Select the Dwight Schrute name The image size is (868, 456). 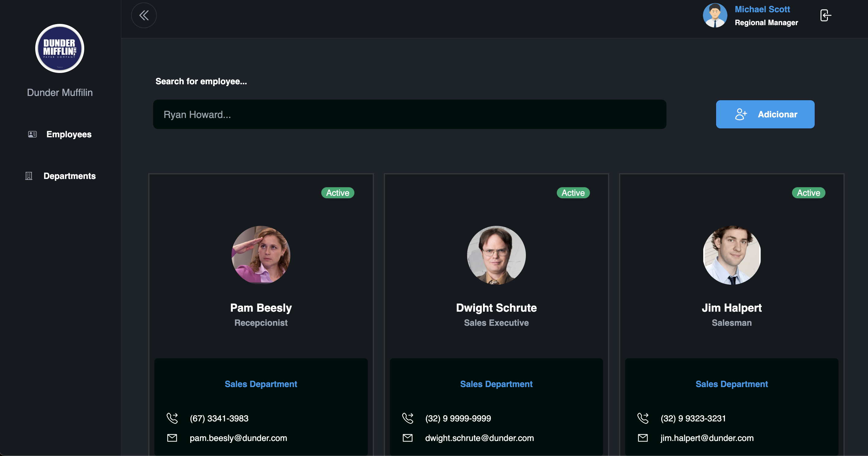(496, 308)
